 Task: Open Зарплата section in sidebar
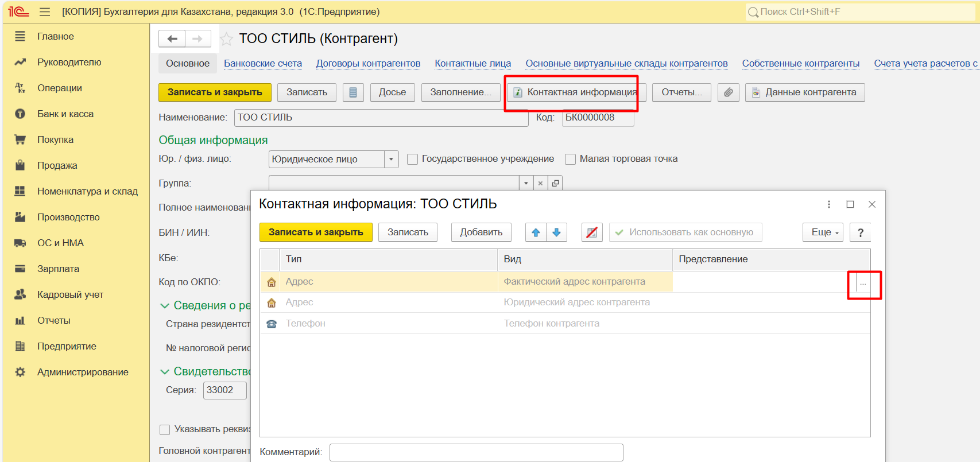click(58, 269)
